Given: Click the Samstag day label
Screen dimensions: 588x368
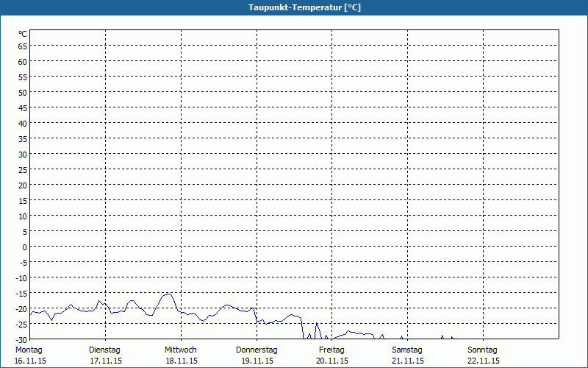Looking at the screenshot, I should coord(407,350).
